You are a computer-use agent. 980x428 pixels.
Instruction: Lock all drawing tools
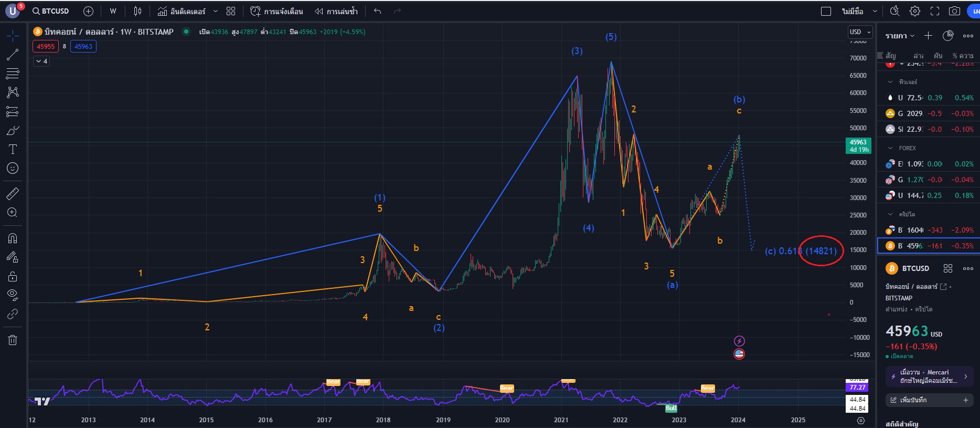pos(13,276)
